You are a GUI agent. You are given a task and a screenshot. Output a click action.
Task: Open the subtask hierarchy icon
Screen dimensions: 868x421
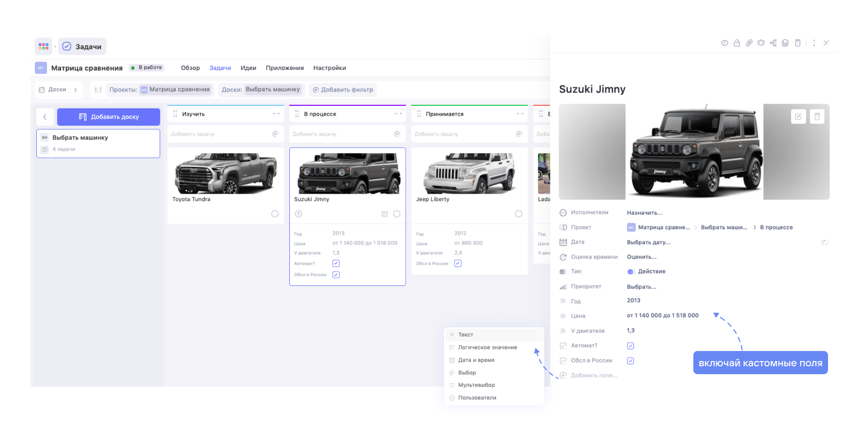[x=773, y=43]
